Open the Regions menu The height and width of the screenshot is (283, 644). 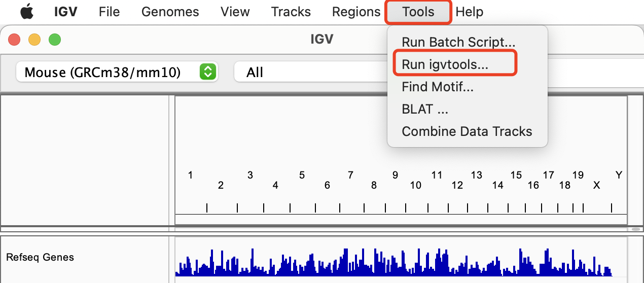point(356,12)
